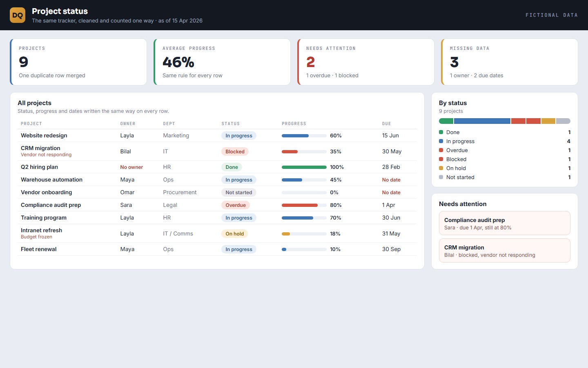Click the Blocked status badge

coord(235,152)
